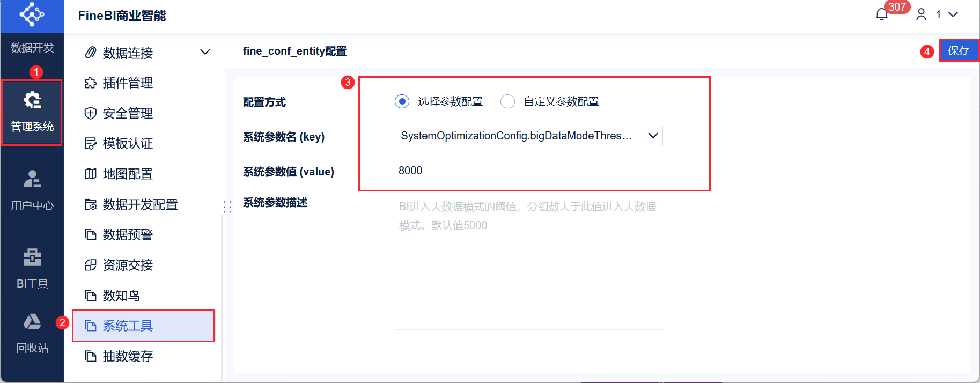The image size is (980, 383).
Task: Open the BI工具 label
Action: [x=32, y=284]
